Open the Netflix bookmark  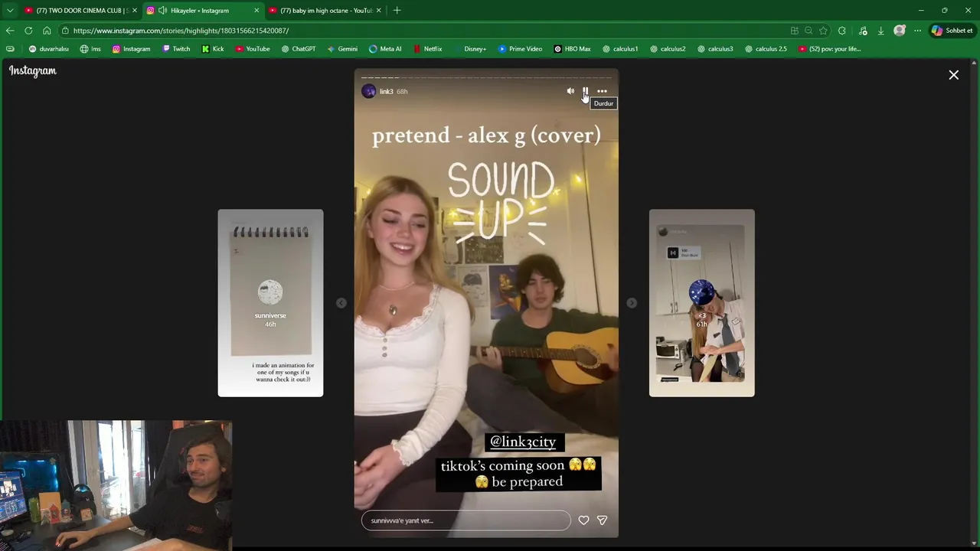(427, 49)
